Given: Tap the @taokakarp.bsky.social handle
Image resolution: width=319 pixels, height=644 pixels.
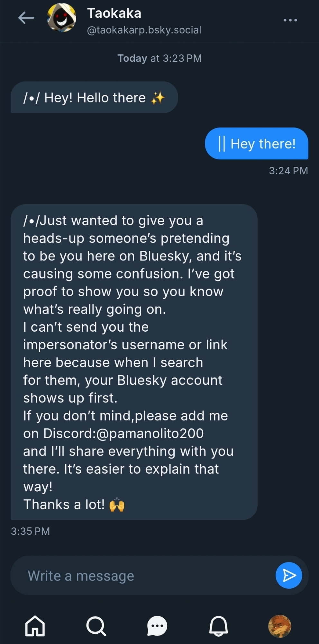Looking at the screenshot, I should pos(144,30).
